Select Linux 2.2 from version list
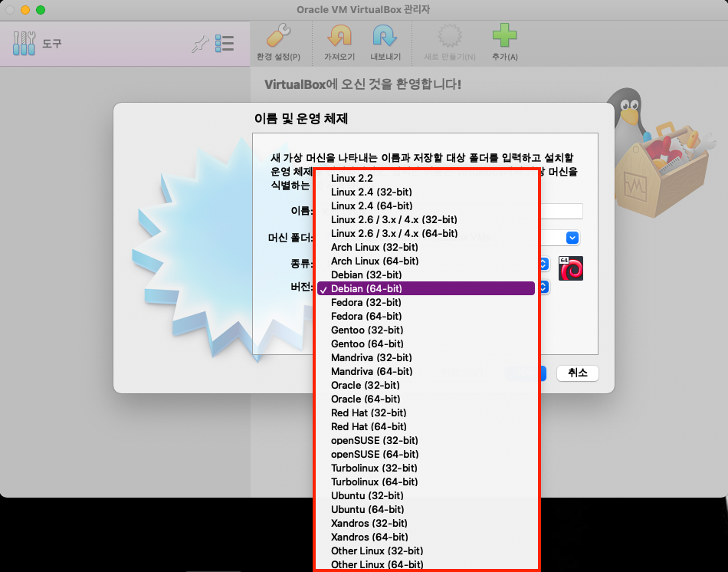Screen dimensions: 728x572 pyautogui.click(x=426, y=178)
